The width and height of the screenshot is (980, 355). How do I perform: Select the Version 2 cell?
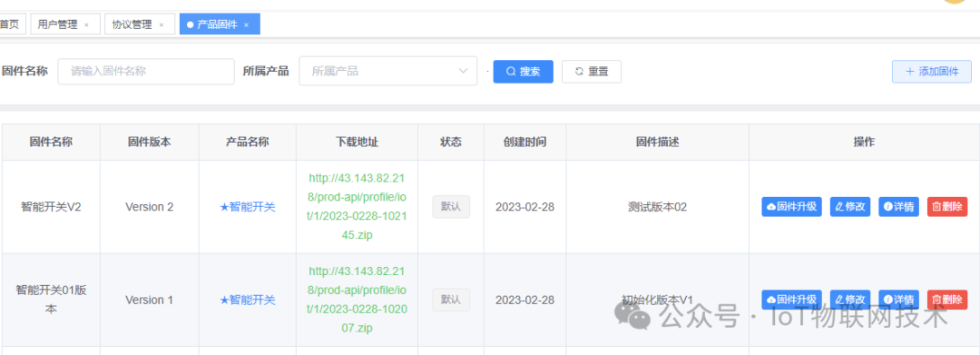pos(150,207)
